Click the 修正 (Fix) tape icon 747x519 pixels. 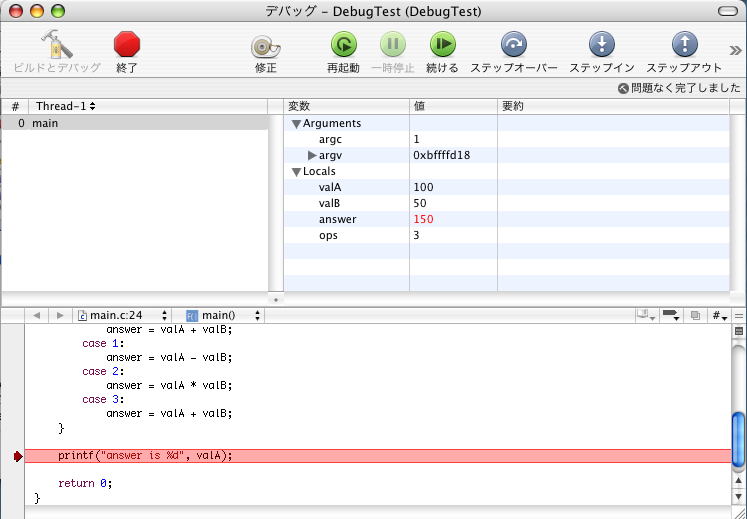(x=265, y=46)
